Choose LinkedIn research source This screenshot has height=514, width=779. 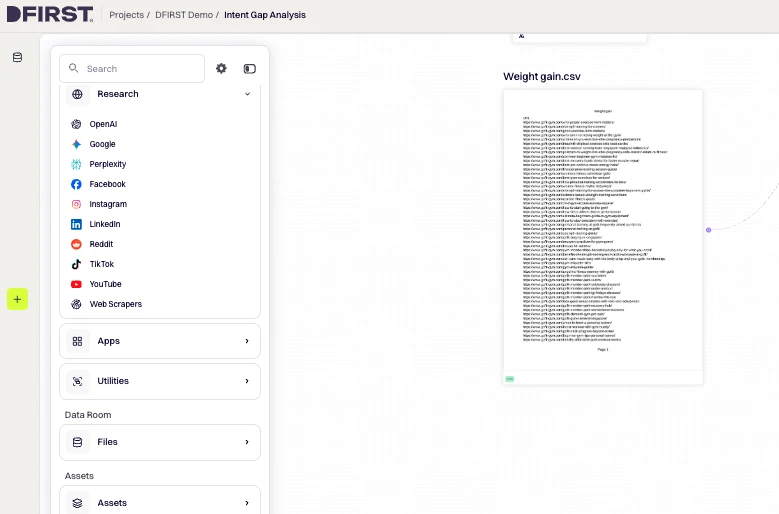click(x=105, y=224)
